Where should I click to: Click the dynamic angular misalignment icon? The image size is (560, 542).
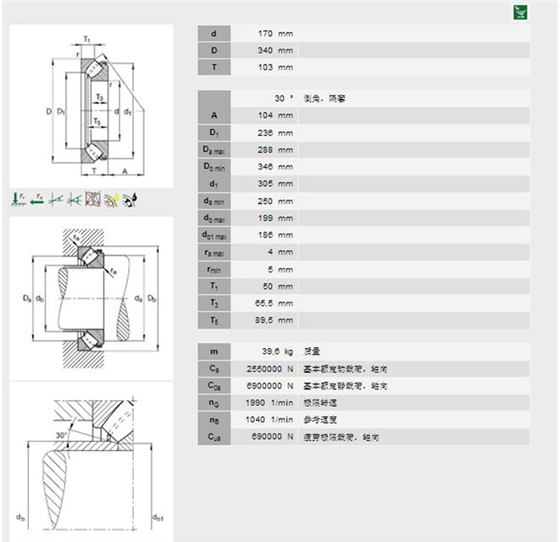74,199
